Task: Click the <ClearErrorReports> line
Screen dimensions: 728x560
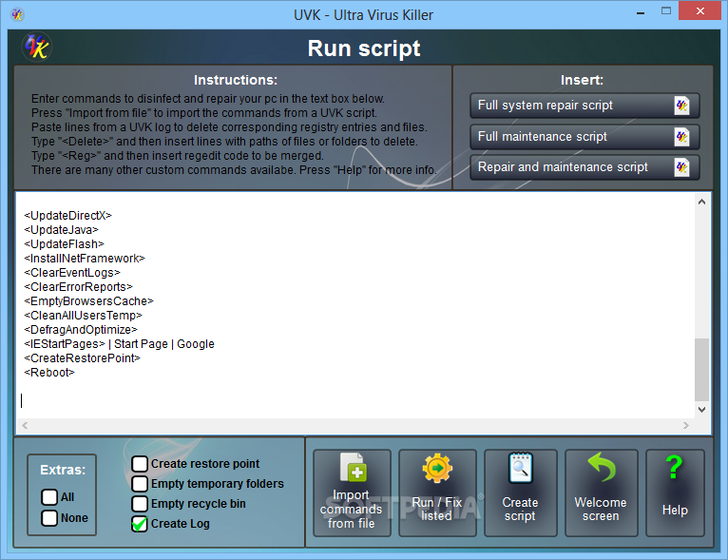Action: [x=78, y=287]
